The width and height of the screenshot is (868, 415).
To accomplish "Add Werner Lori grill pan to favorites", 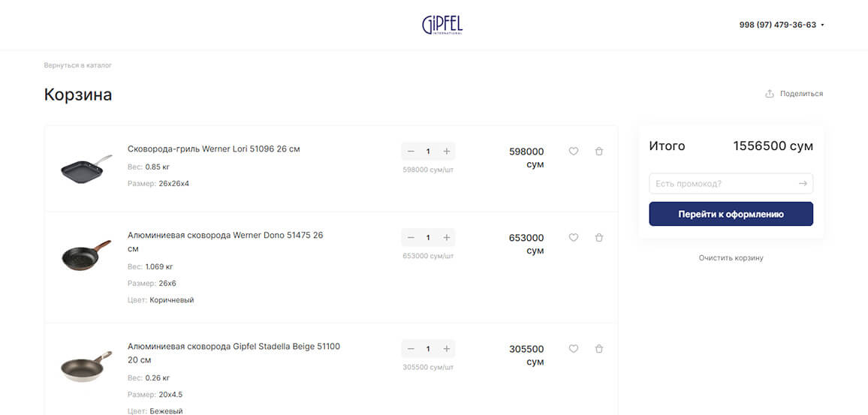I will (574, 151).
